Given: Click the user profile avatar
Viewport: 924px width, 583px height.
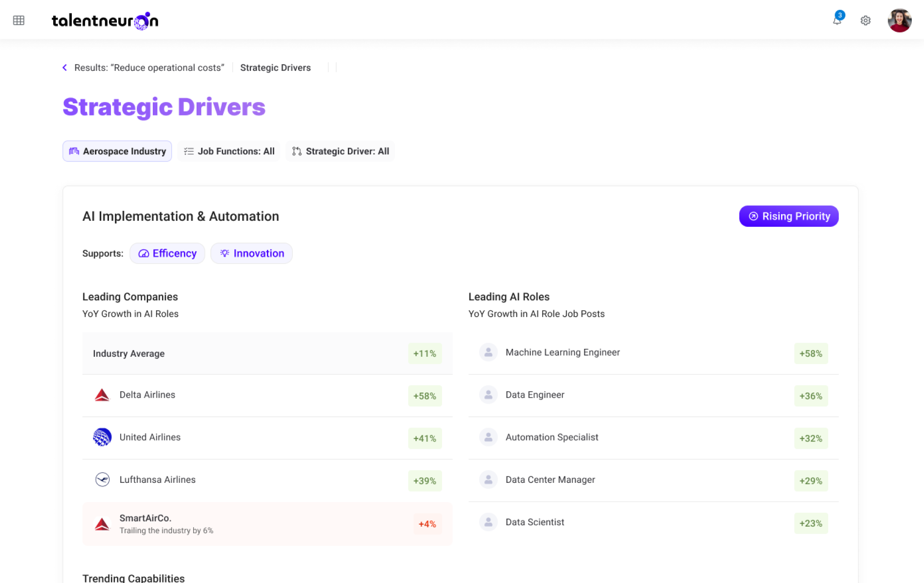Looking at the screenshot, I should coord(899,20).
